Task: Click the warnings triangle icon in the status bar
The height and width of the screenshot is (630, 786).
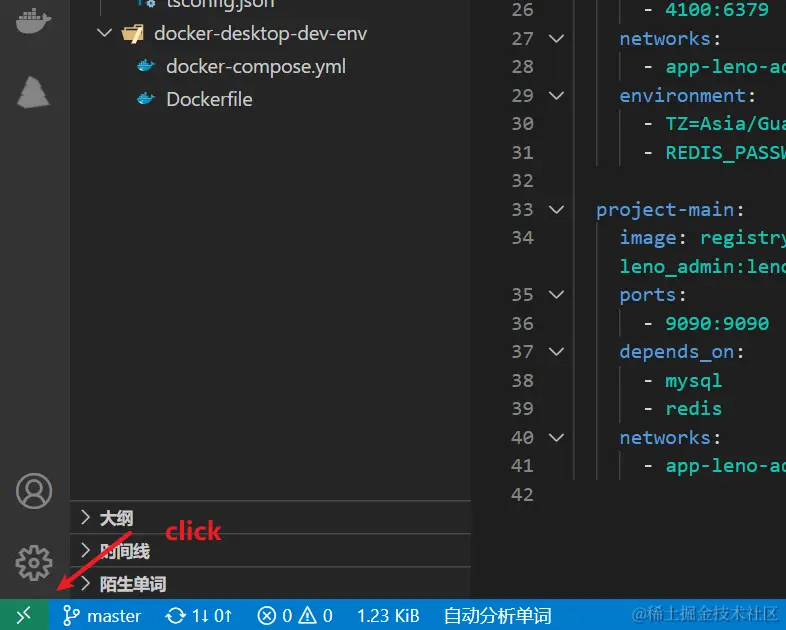Action: click(308, 615)
